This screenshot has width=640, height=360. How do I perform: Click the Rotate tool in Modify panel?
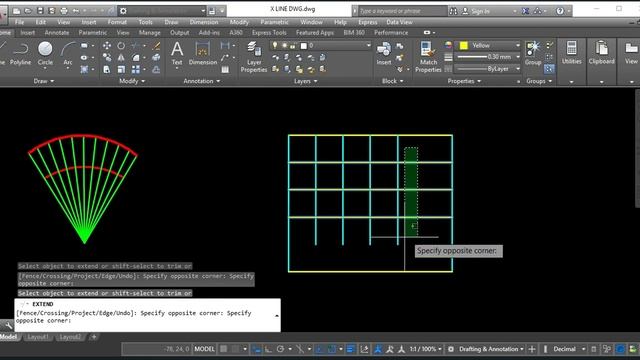[121, 46]
